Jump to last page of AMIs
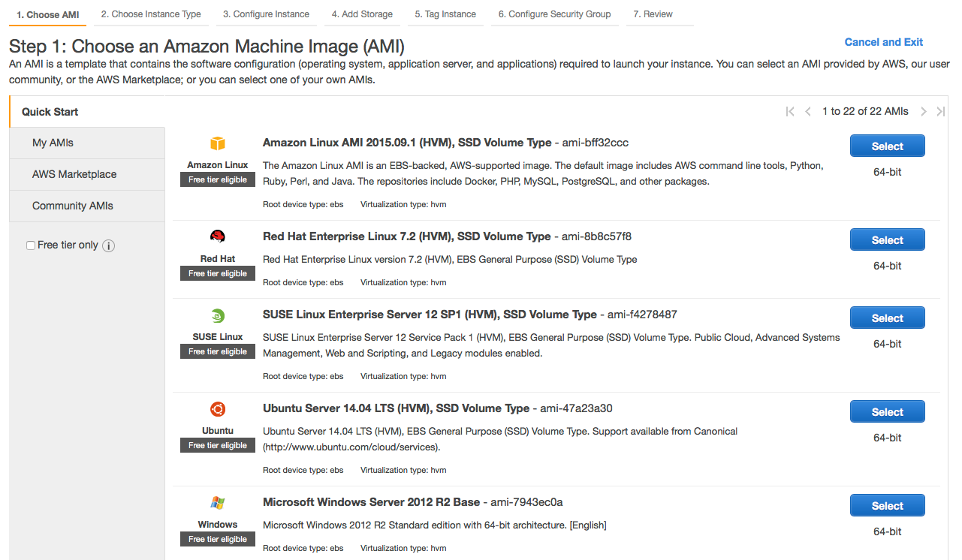 tap(941, 112)
